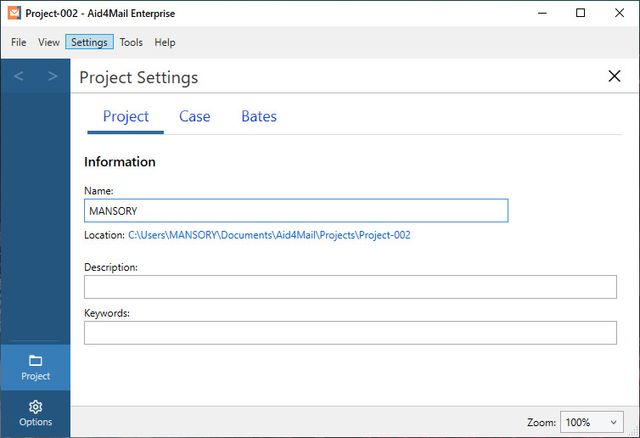Focus the Description text field
This screenshot has width=640, height=438.
pyautogui.click(x=350, y=287)
